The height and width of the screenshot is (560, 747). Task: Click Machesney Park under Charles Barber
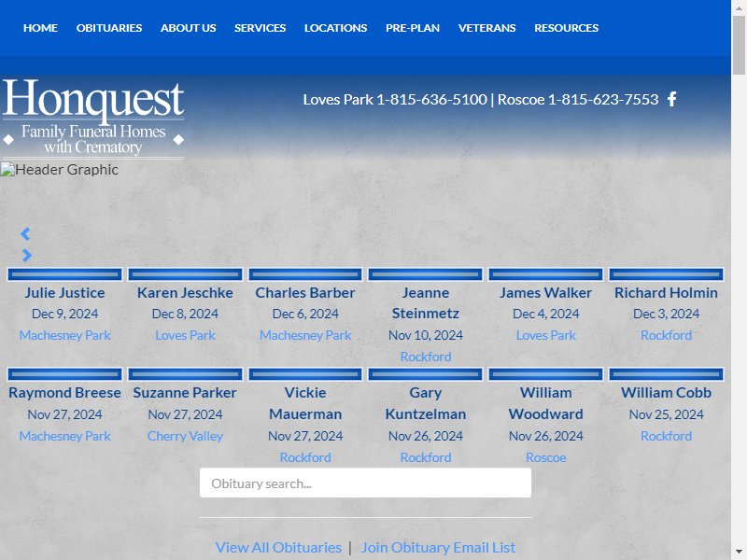305,335
